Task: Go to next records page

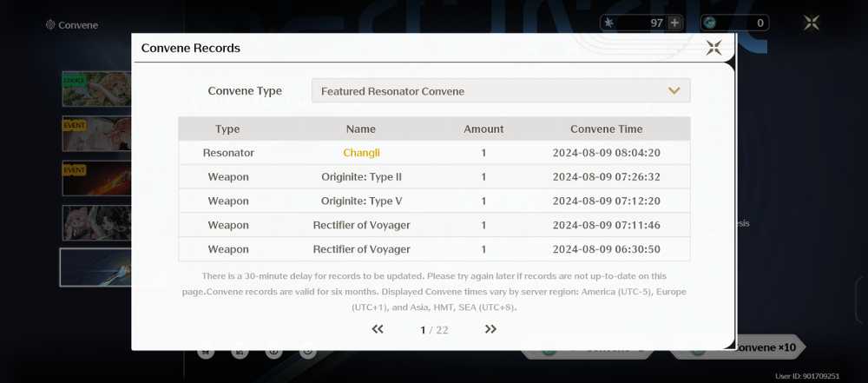Action: 490,329
